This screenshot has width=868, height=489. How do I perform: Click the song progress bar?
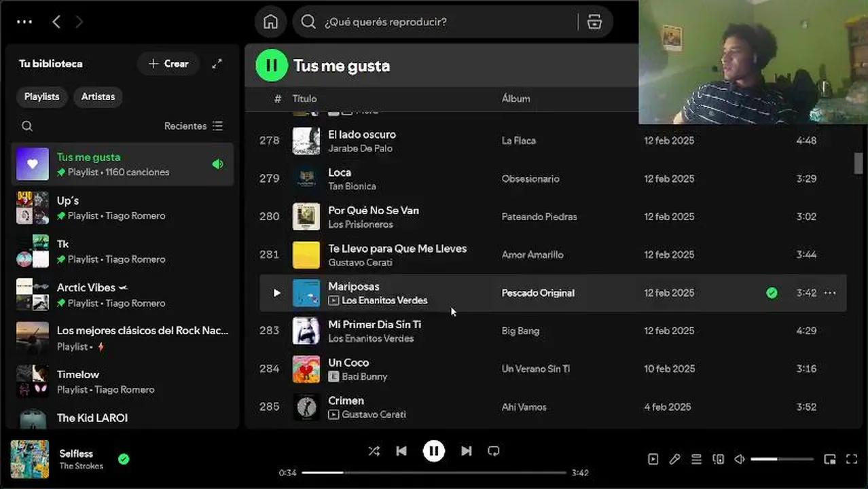point(434,473)
